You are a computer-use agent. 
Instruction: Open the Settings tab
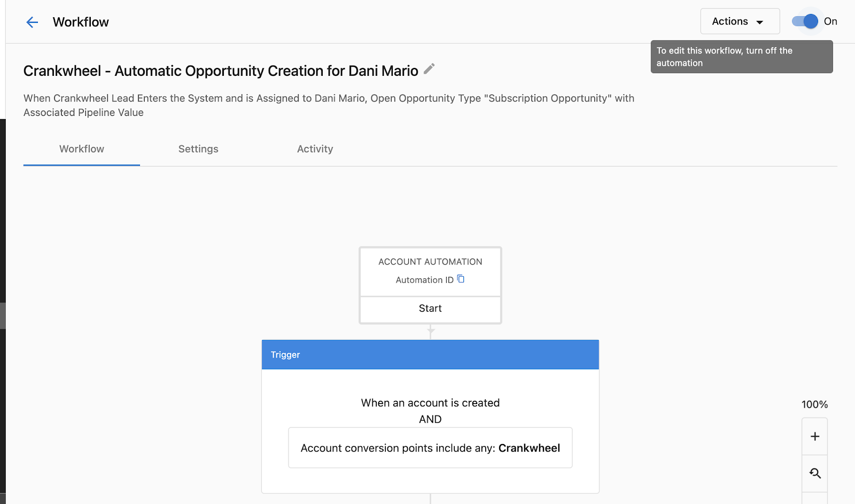[x=198, y=149]
